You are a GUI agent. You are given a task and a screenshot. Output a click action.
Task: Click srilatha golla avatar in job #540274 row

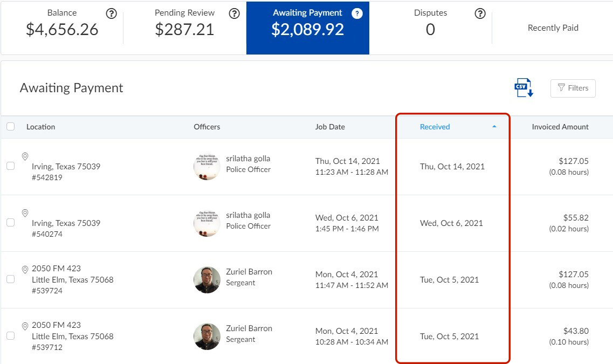[207, 223]
